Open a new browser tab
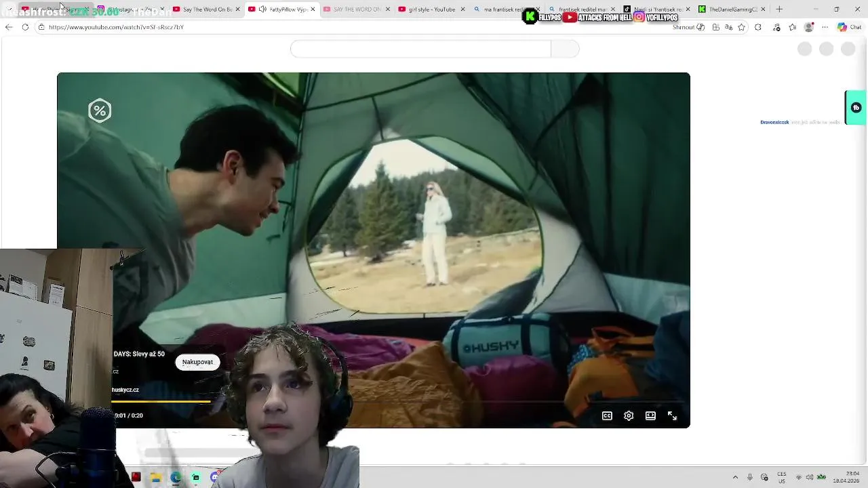This screenshot has width=868, height=488. 779,9
